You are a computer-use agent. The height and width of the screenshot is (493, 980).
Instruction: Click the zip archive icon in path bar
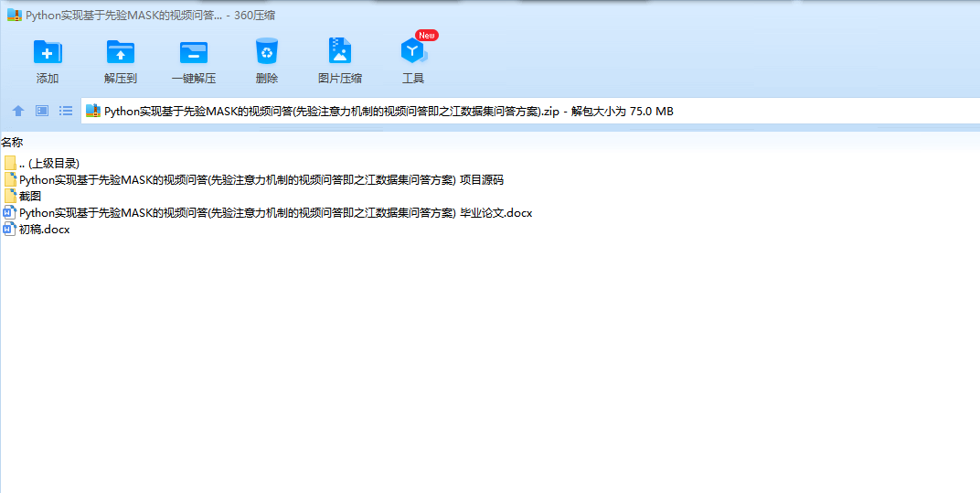point(93,112)
